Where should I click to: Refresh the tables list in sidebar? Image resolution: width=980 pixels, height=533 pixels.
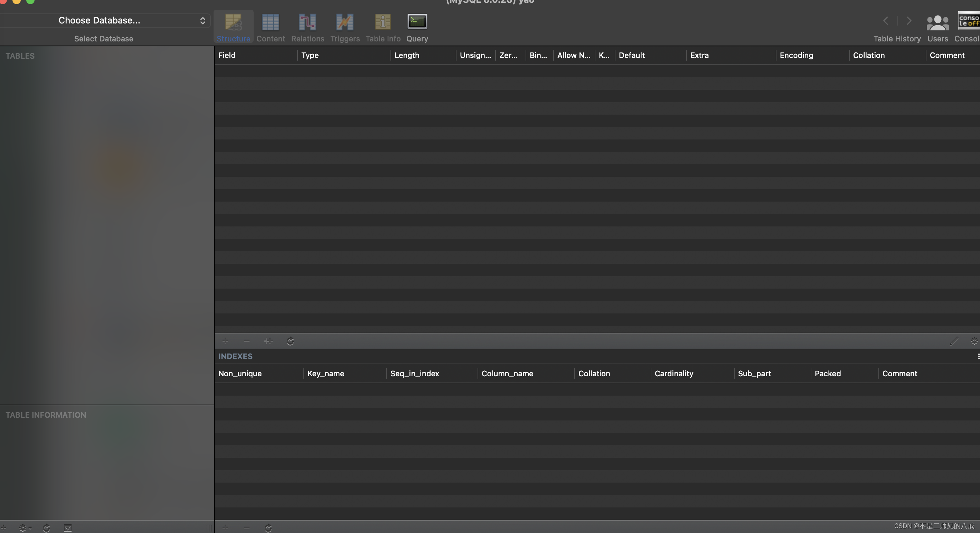(46, 528)
